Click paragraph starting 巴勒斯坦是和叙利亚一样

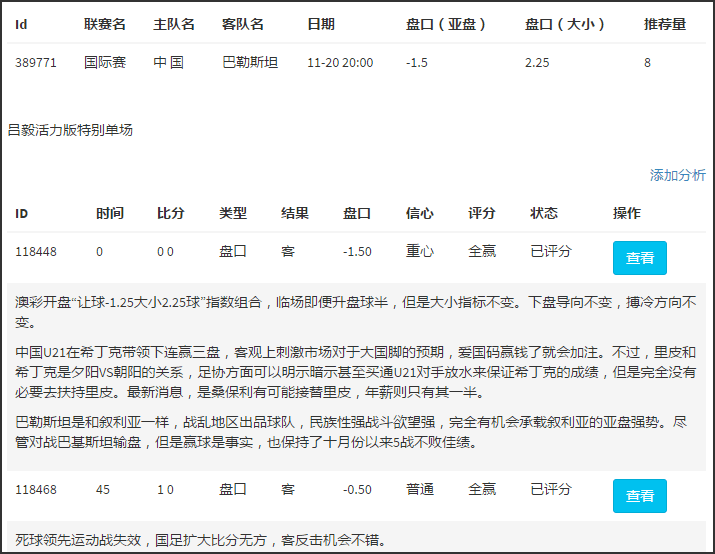pyautogui.click(x=351, y=432)
